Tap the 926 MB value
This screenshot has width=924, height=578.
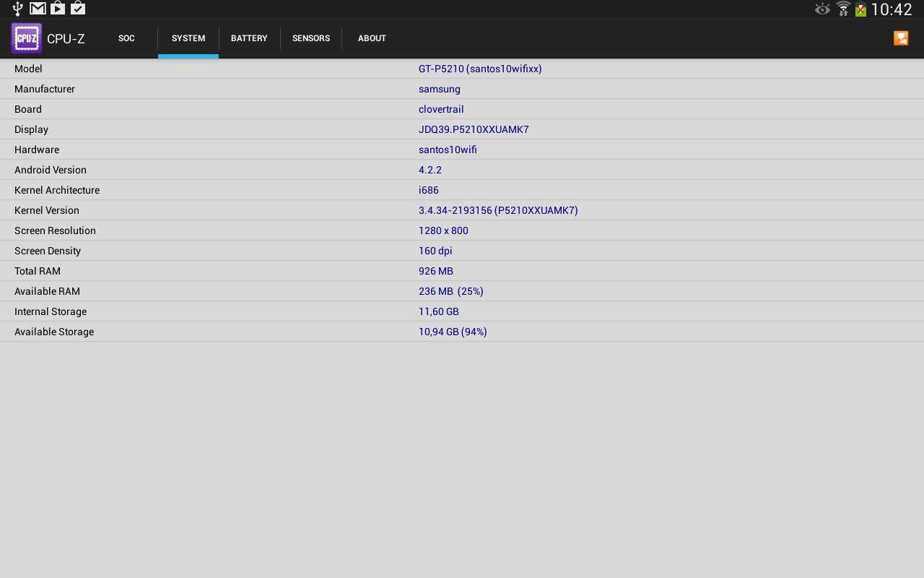click(436, 271)
